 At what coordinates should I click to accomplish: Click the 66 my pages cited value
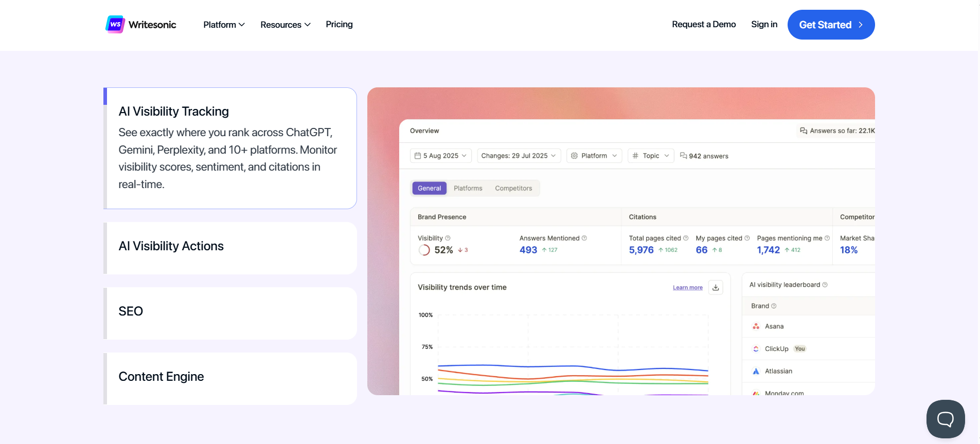702,250
